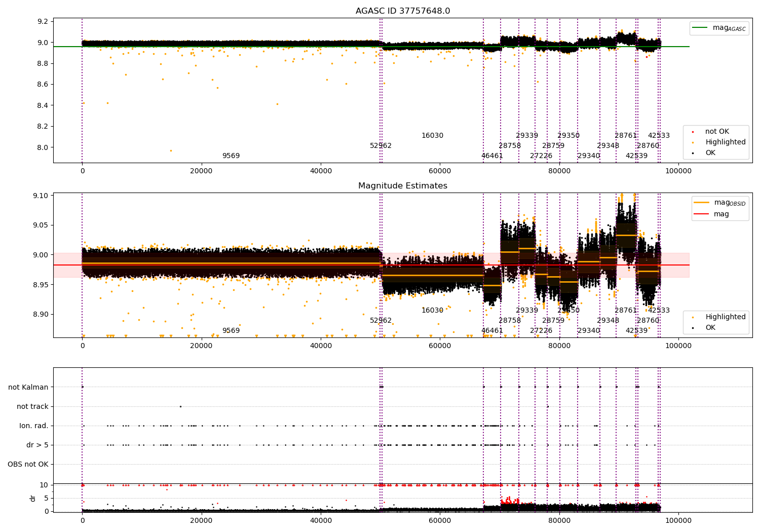
Task: Click the 8.6 y-axis tick of the top plot
Action: (43, 85)
